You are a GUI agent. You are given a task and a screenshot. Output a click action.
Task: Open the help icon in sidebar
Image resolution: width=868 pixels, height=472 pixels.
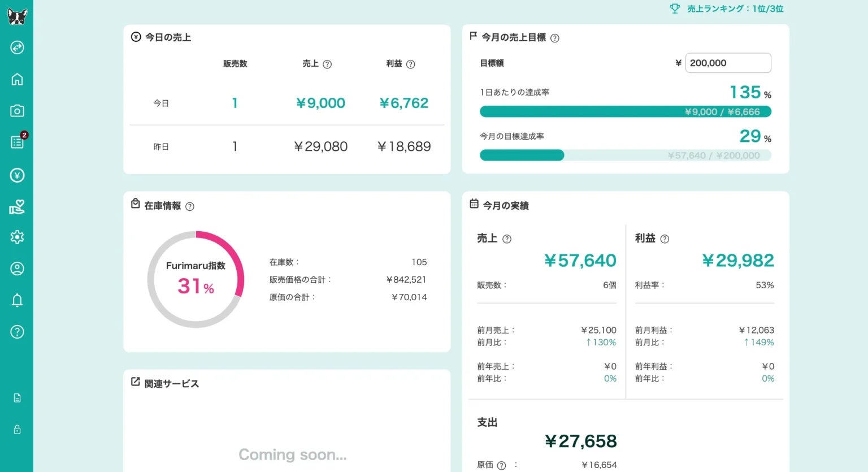coord(17,332)
